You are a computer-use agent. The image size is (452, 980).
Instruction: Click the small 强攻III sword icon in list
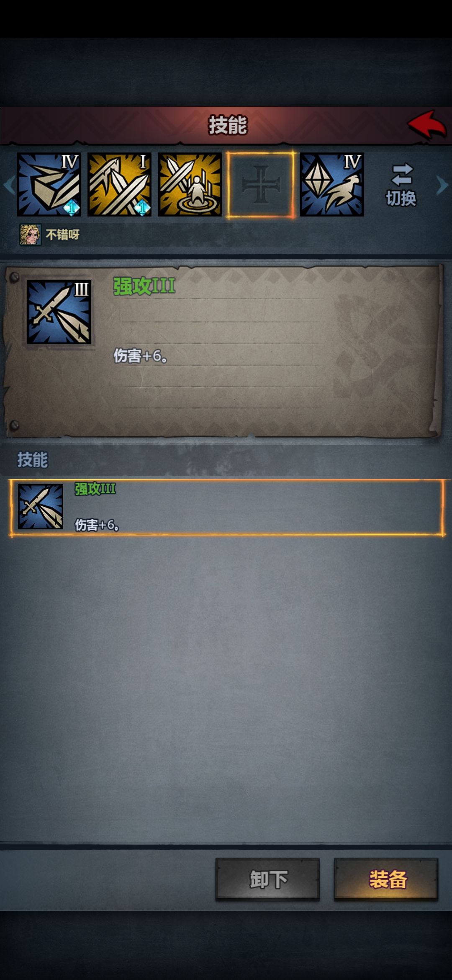(x=41, y=507)
